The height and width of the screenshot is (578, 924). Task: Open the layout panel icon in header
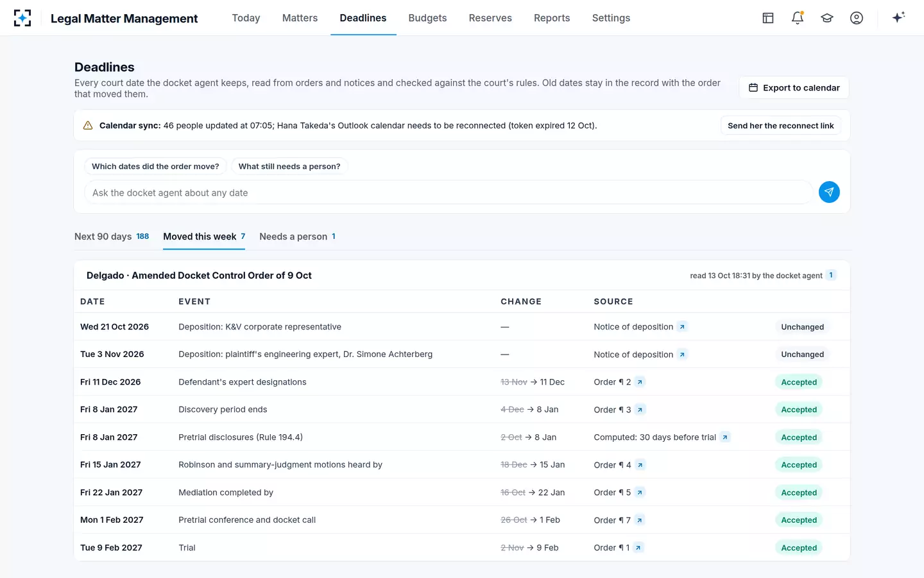(x=768, y=18)
